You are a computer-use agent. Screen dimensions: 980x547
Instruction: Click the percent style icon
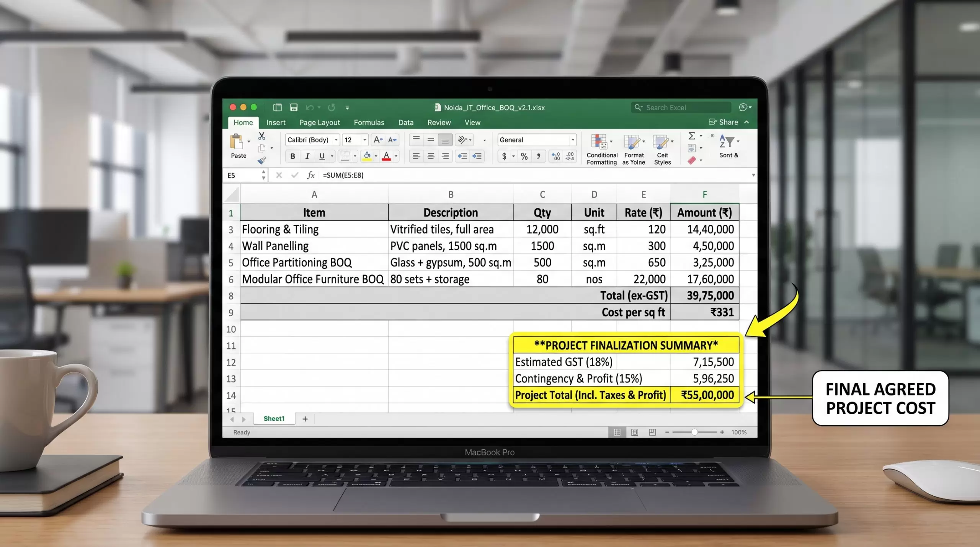pyautogui.click(x=524, y=156)
